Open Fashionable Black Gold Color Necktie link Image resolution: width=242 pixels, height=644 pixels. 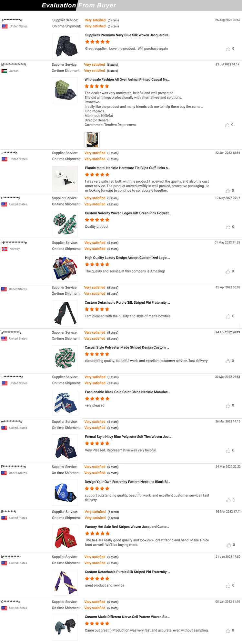point(127,392)
